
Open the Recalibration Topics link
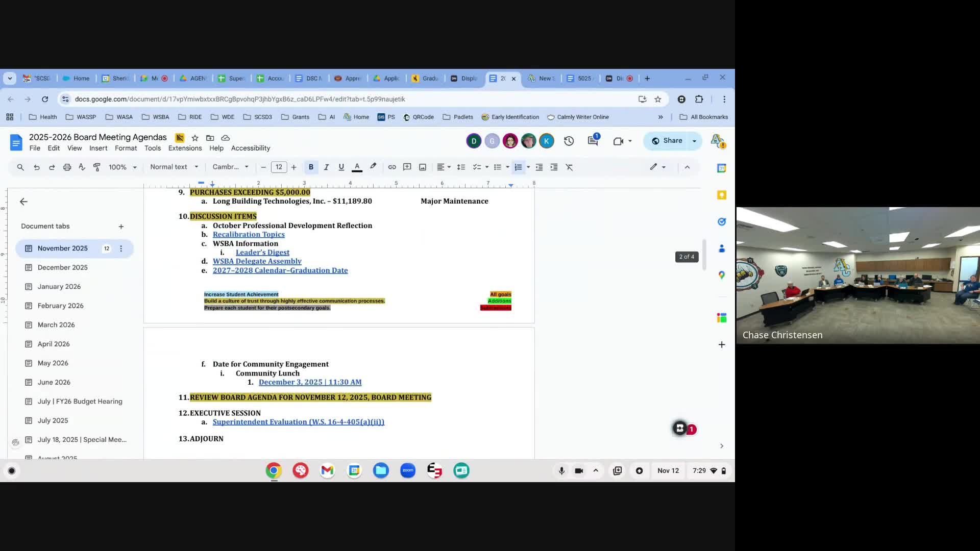[x=249, y=235]
